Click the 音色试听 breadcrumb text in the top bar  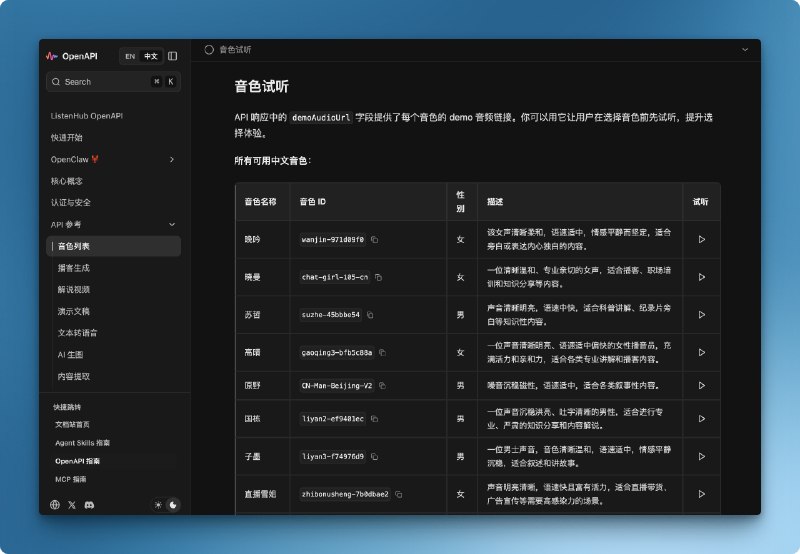[x=235, y=49]
